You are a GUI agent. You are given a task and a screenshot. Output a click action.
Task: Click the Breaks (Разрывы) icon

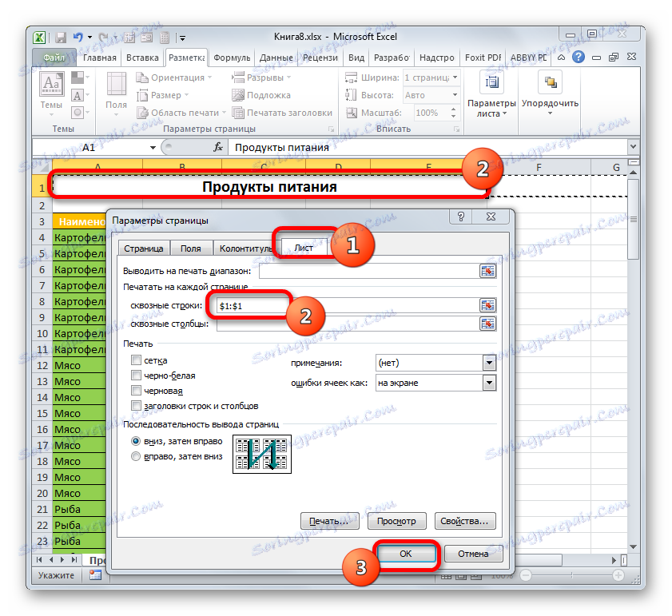238,77
